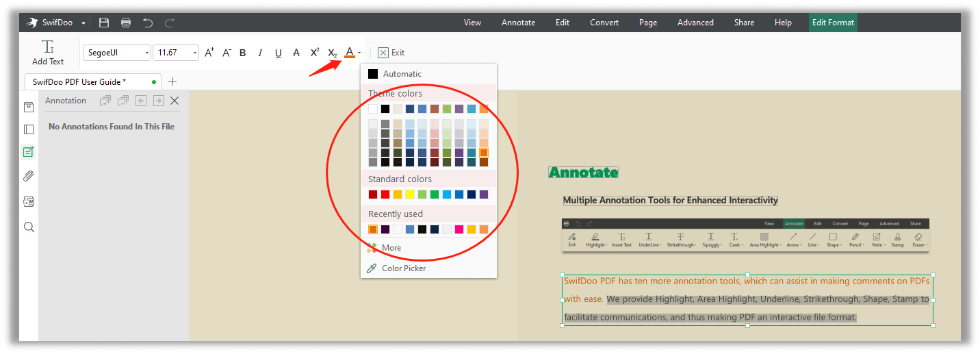
Task: Open the Annotate menu
Action: tap(518, 23)
